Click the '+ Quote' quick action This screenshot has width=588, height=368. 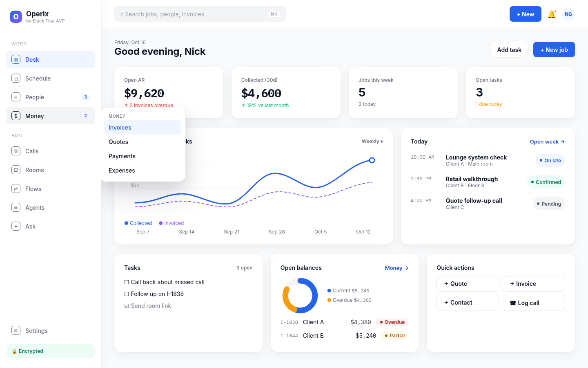click(x=468, y=284)
